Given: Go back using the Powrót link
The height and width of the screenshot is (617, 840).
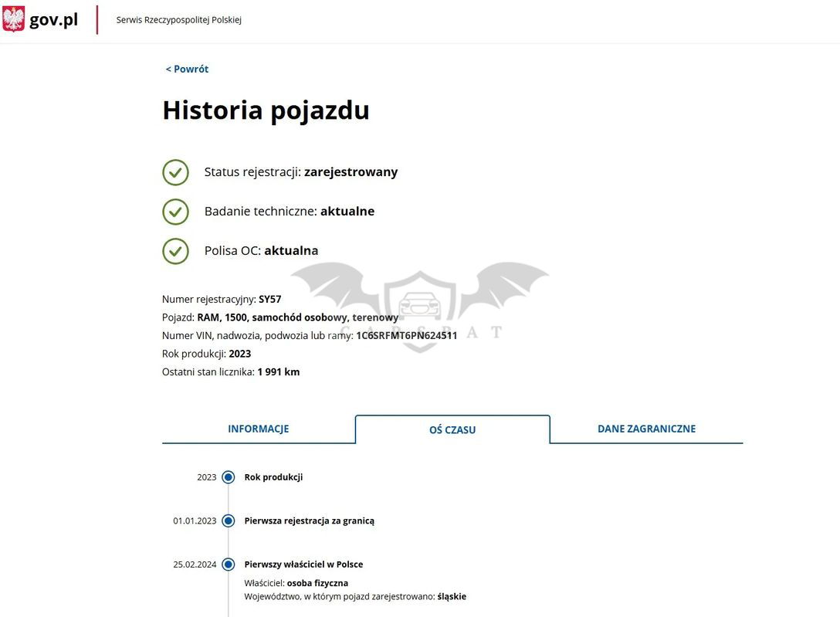Looking at the screenshot, I should [x=187, y=69].
